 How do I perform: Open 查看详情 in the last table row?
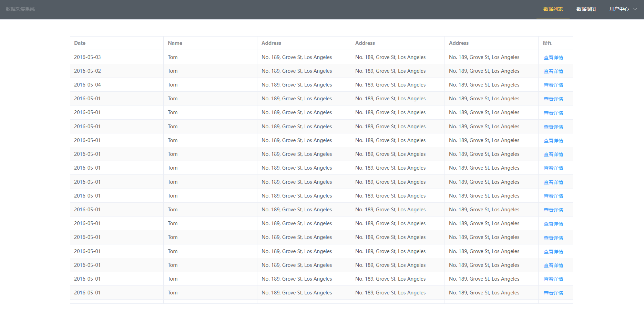[x=553, y=293]
